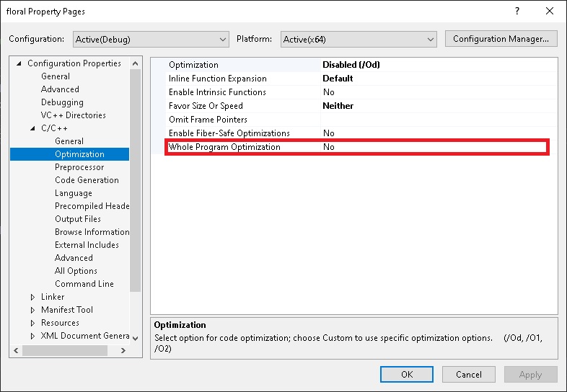Click the Disabled (/Od) value

coord(351,65)
